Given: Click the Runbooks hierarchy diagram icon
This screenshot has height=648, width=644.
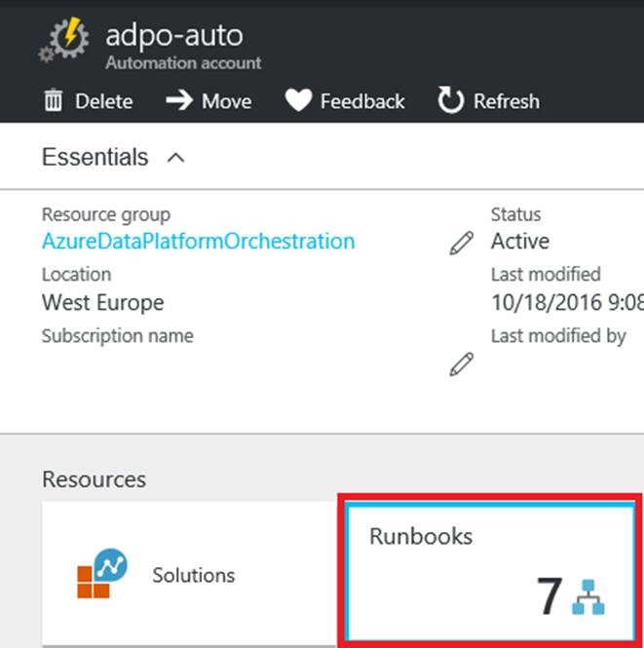Looking at the screenshot, I should point(588,597).
